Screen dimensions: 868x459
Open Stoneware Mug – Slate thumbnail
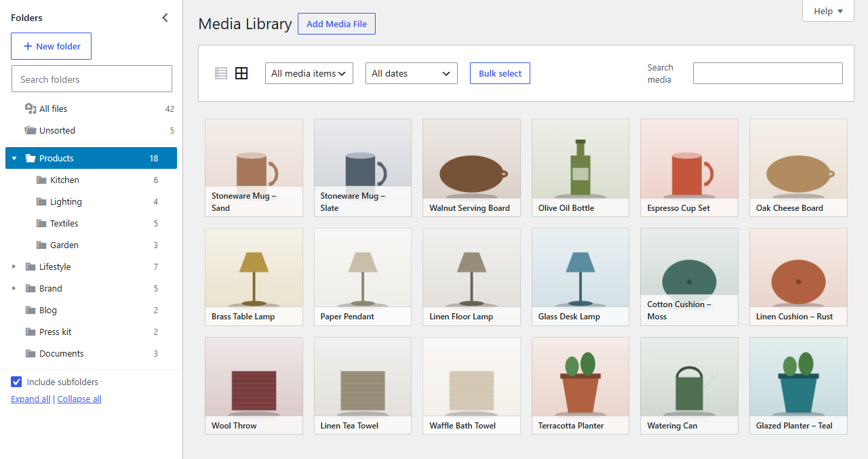click(x=363, y=167)
